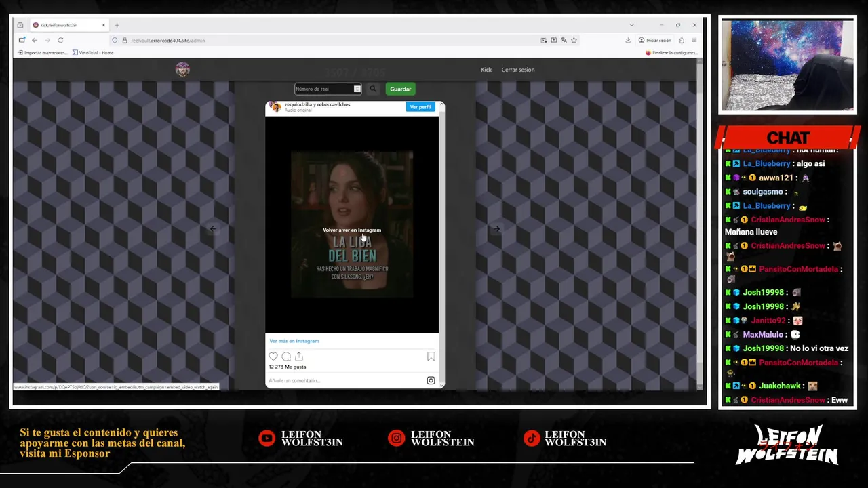Click Volver a ver en Instagram
This screenshot has width=868, height=488.
point(352,230)
